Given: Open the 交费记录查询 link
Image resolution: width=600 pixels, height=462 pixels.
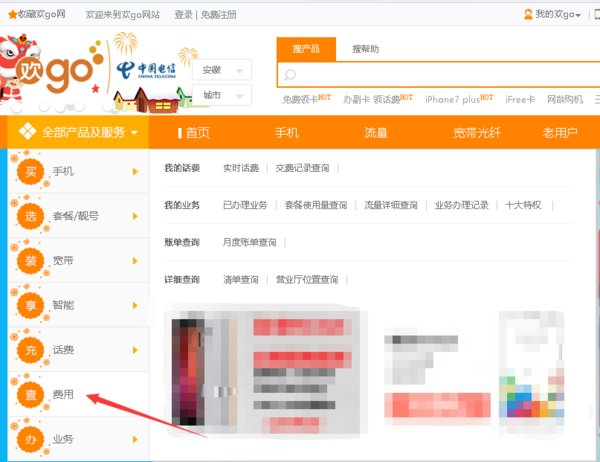Looking at the screenshot, I should click(x=302, y=168).
